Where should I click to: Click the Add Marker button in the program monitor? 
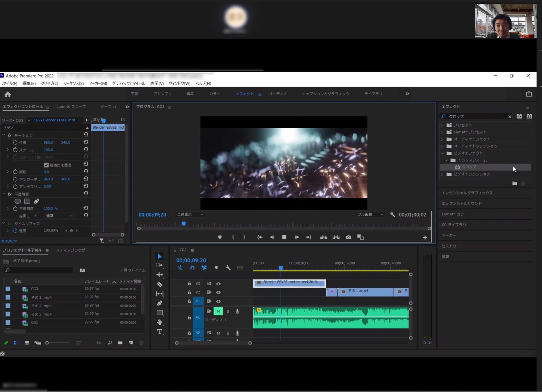point(220,237)
